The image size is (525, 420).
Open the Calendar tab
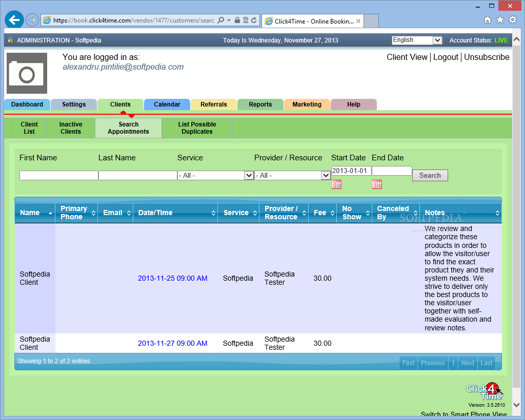167,104
